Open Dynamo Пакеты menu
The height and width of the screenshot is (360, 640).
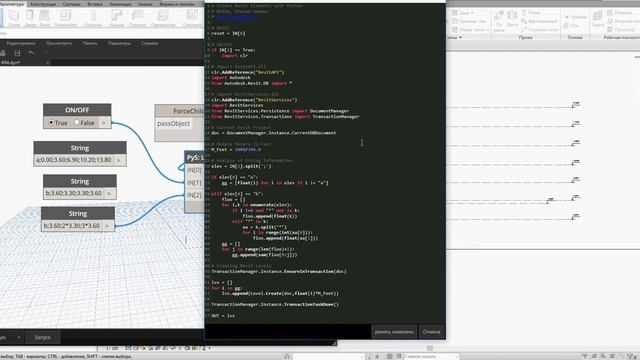tap(90, 43)
